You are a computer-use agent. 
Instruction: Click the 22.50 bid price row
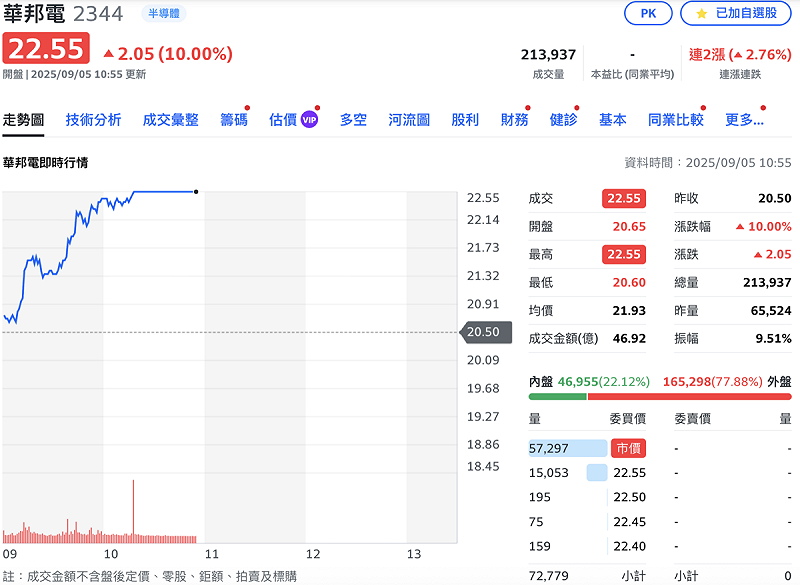coord(630,497)
